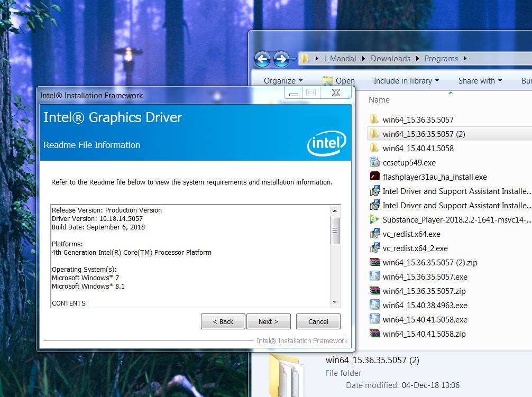Select flashplayer31au_ha_install.exe file name
The height and width of the screenshot is (397, 532).
click(435, 177)
